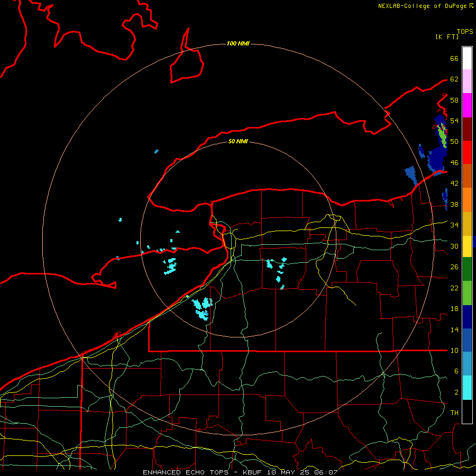Click the orange swatch between 38 and 42
Screen dimensions: 476x476
[467, 200]
